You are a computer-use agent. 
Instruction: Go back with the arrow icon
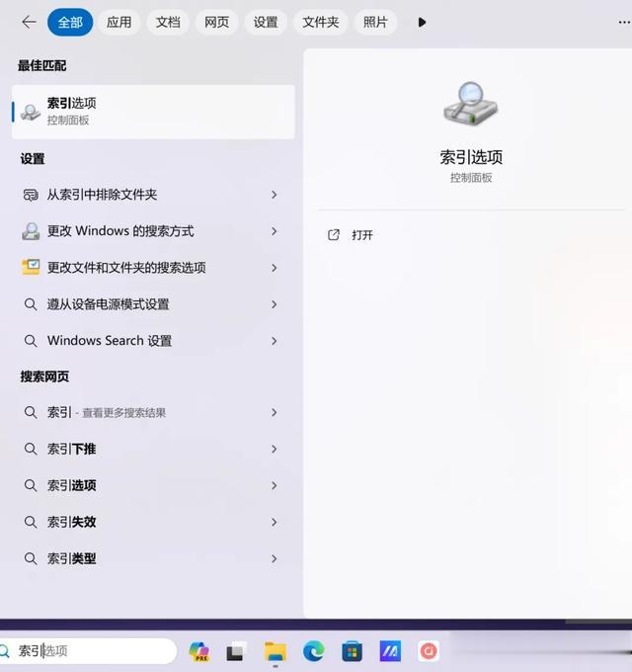[x=29, y=22]
